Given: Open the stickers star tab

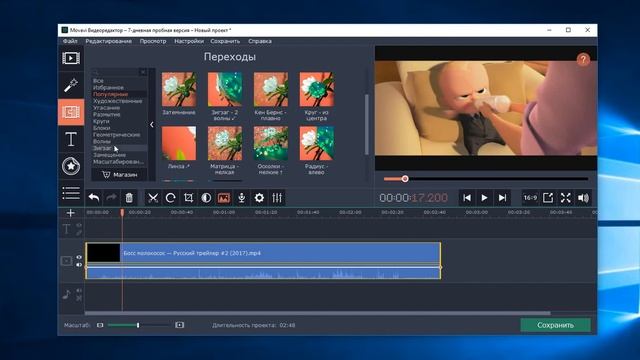Looking at the screenshot, I should click(x=71, y=166).
